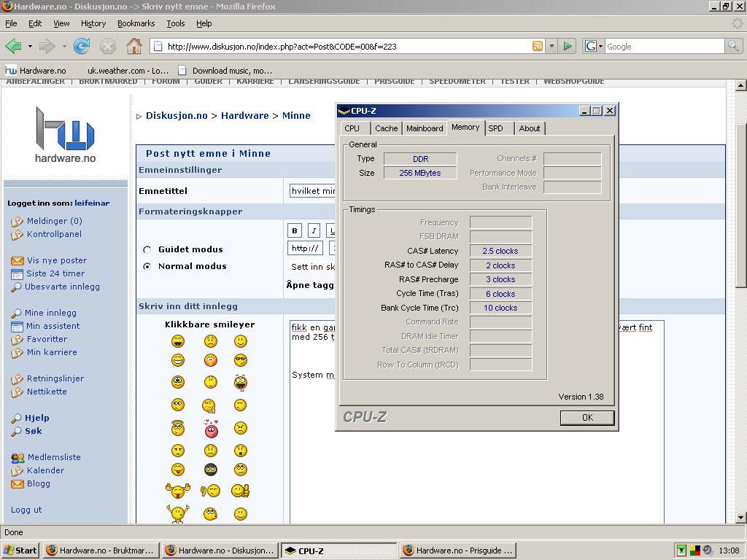The height and width of the screenshot is (560, 747).
Task: Open the Tools menu
Action: click(175, 23)
